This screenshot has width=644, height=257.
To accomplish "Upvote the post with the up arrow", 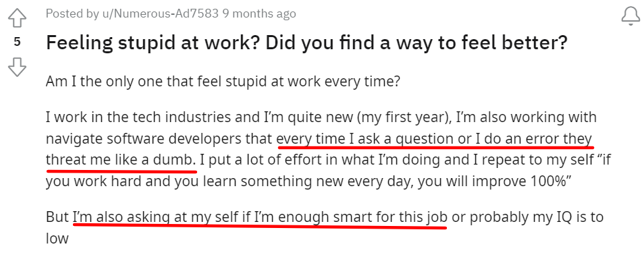I will [18, 18].
